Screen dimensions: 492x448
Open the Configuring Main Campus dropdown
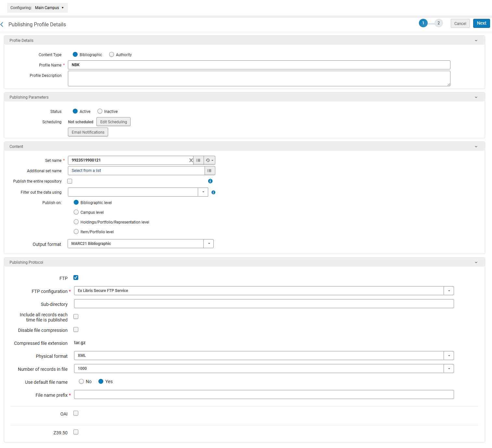[x=37, y=8]
